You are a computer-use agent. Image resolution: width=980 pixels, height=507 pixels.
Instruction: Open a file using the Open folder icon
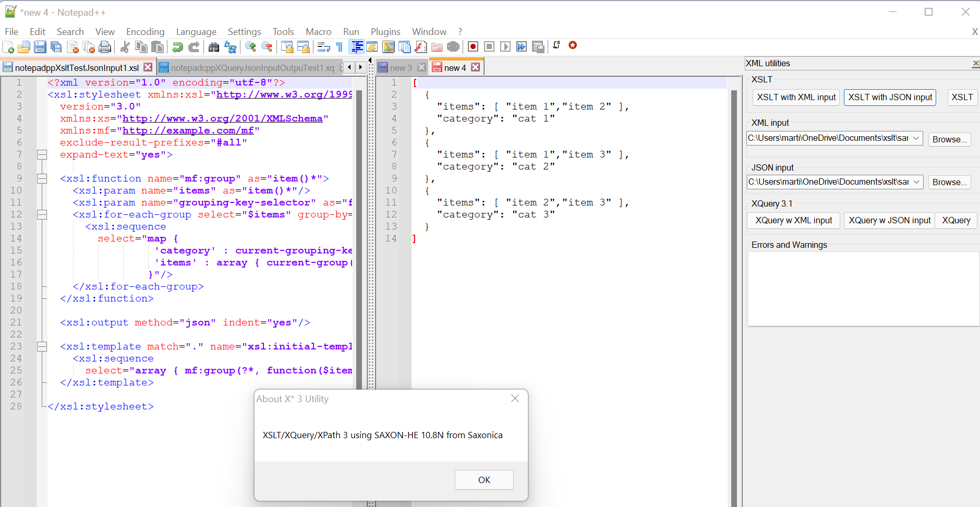24,47
